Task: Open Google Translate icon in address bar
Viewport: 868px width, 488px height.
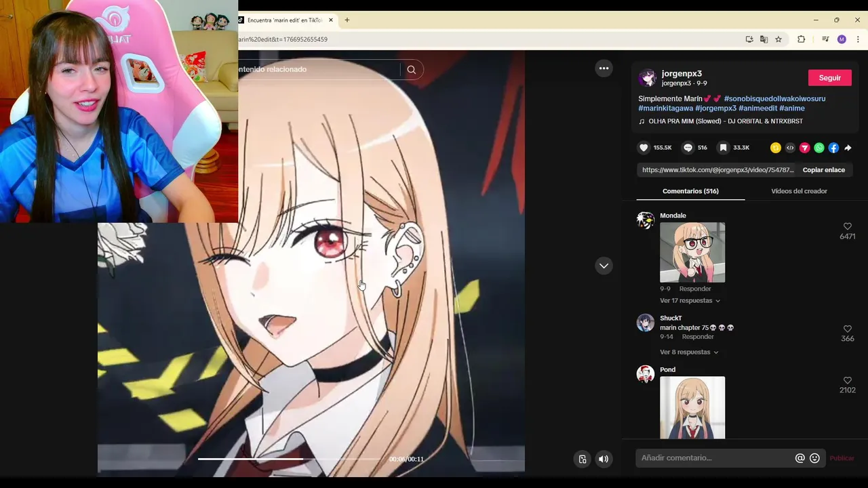Action: (764, 39)
